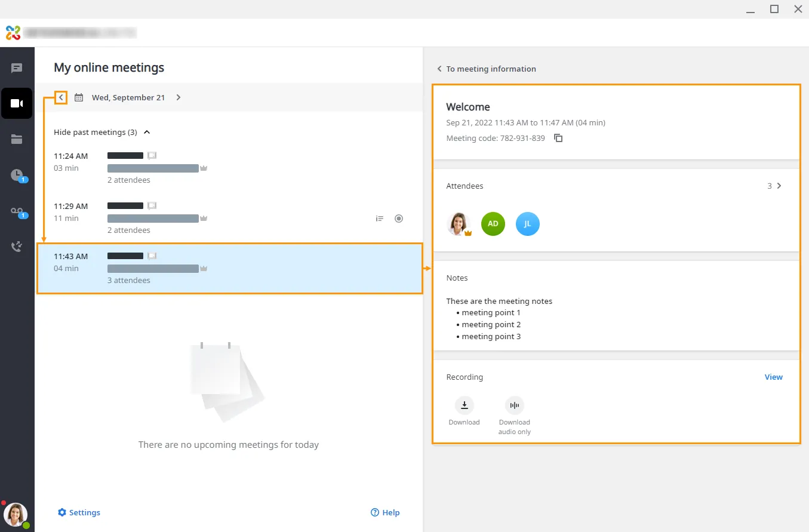The width and height of the screenshot is (809, 532).
Task: Go to the previous day
Action: (61, 97)
